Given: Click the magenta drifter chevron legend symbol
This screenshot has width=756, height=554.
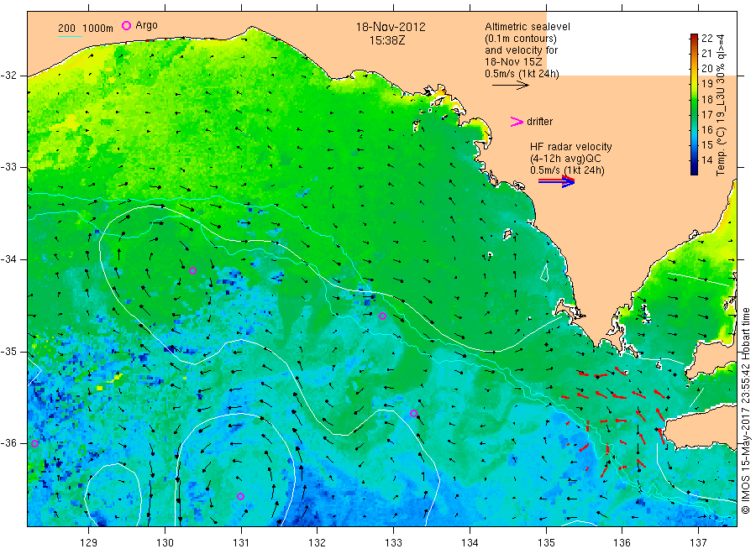Looking at the screenshot, I should [x=517, y=122].
